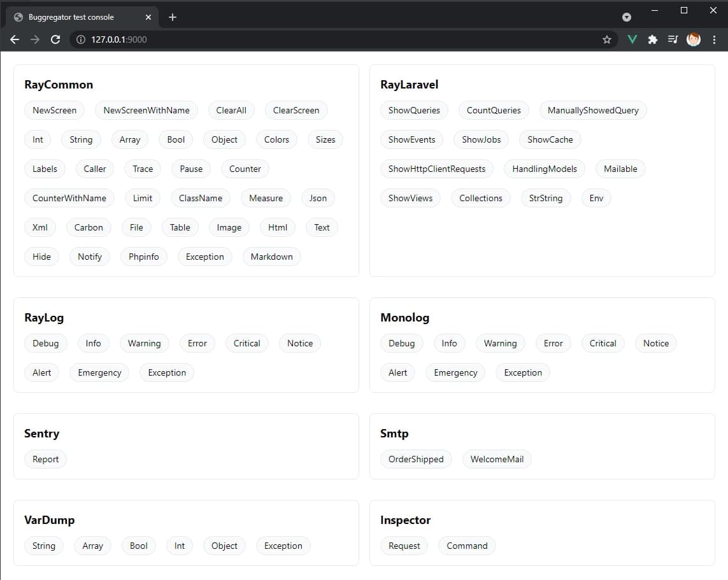
Task: Bookmark this page with the star icon
Action: (x=606, y=39)
